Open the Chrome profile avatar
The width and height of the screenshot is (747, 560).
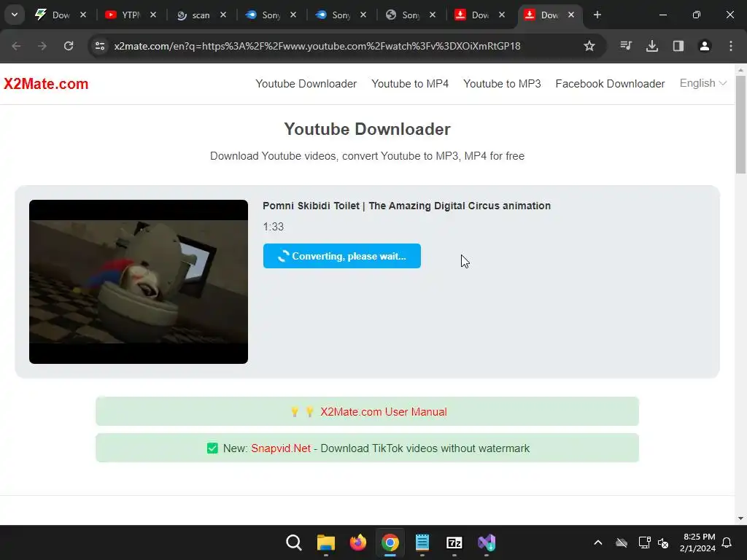[x=705, y=46]
